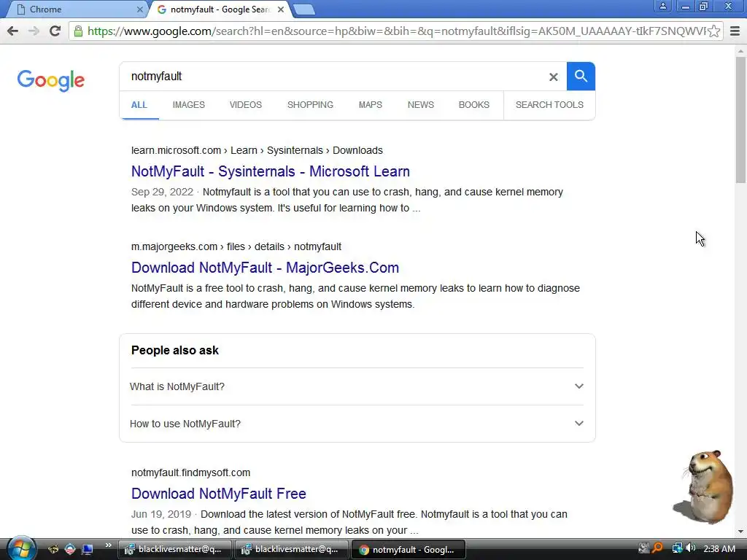The width and height of the screenshot is (747, 560).
Task: Bookmark this page with the star icon
Action: [713, 31]
